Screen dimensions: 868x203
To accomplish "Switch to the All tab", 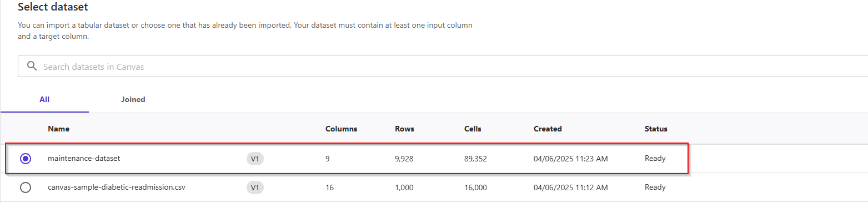I will 44,100.
